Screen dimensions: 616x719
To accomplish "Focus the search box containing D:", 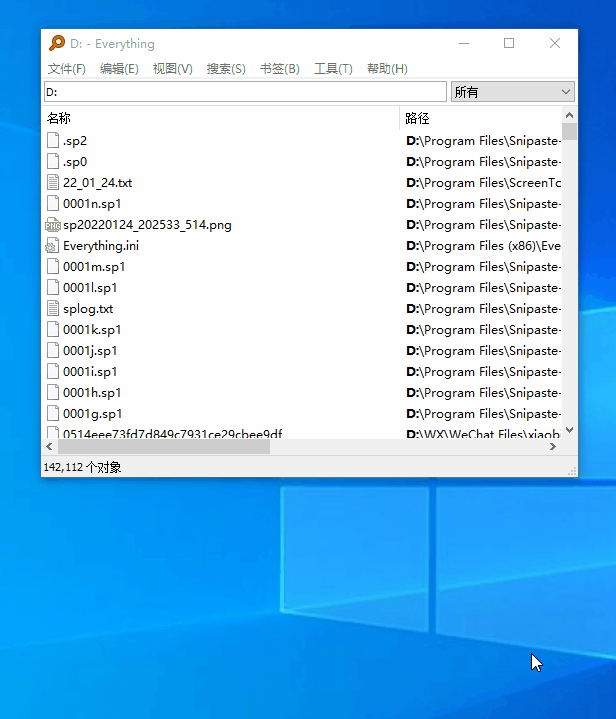I will tap(245, 92).
